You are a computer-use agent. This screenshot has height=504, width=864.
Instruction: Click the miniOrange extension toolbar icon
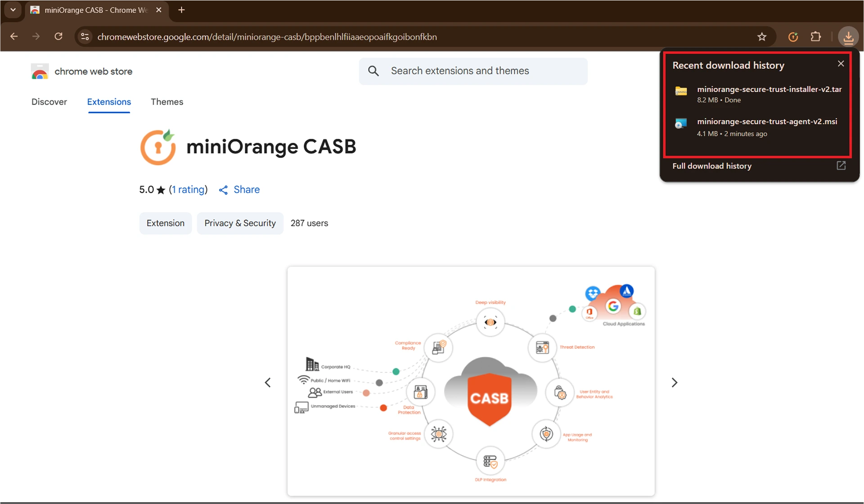pyautogui.click(x=793, y=37)
